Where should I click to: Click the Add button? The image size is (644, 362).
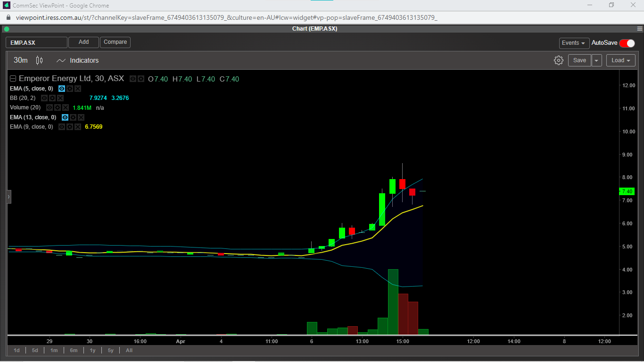(x=83, y=42)
